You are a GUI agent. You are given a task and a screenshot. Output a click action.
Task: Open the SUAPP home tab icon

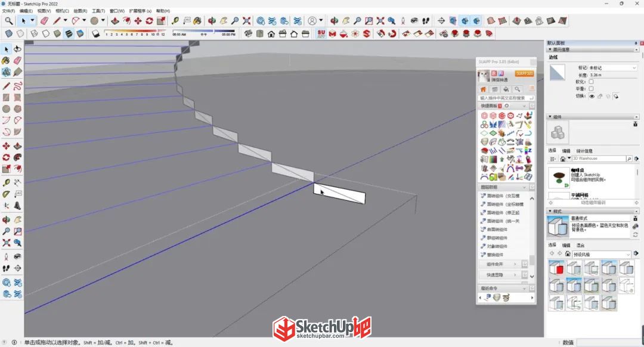click(x=484, y=89)
